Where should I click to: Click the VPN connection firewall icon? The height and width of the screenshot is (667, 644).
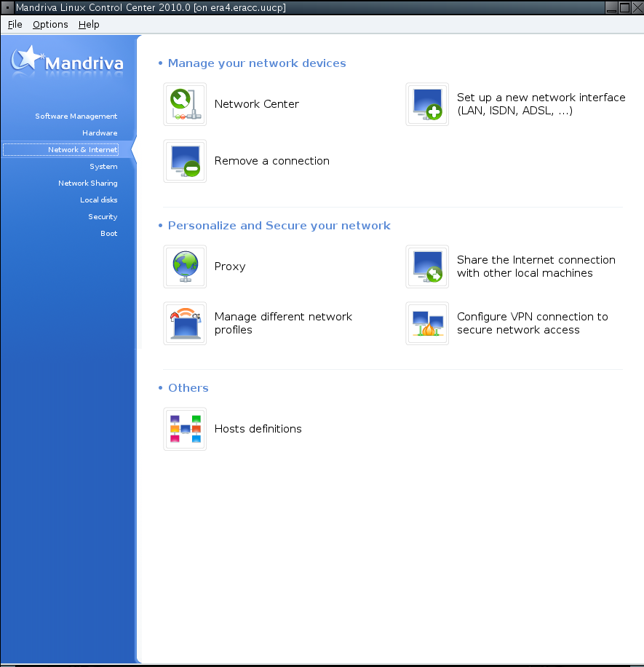(x=427, y=324)
